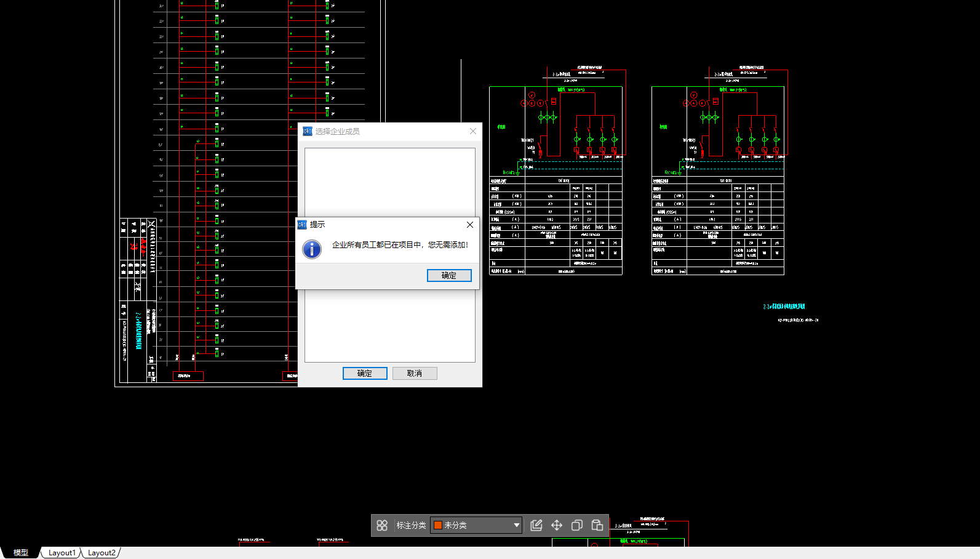Confirm the 提示 message with 确定

click(449, 275)
